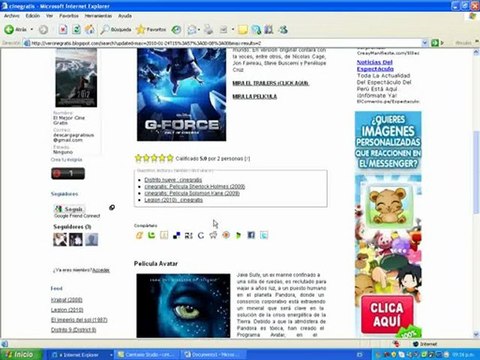This screenshot has height=360, width=480.
Task: Share post on Google icon
Action: pyautogui.click(x=201, y=235)
